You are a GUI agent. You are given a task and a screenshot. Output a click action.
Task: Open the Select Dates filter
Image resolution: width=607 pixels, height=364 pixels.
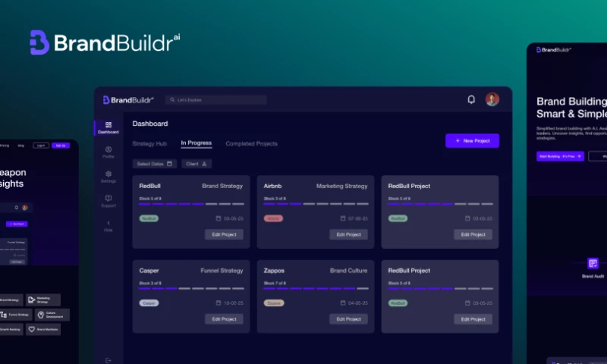point(155,164)
